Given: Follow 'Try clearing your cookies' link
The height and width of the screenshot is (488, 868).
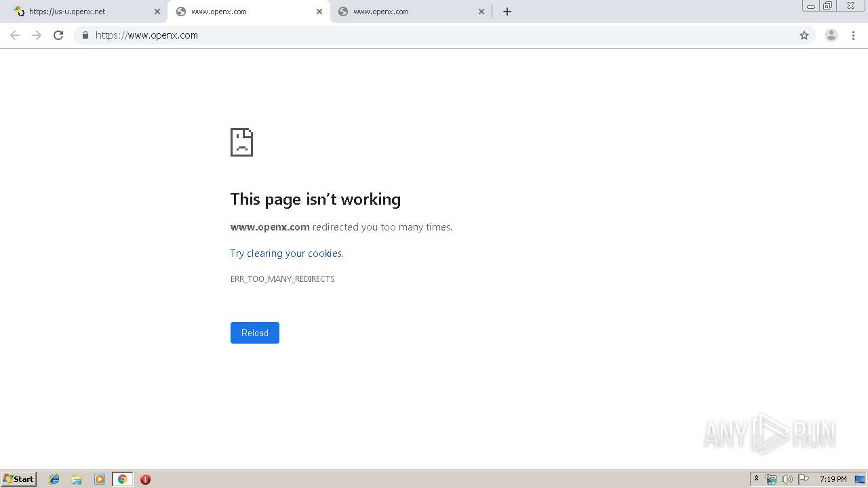Looking at the screenshot, I should (x=287, y=253).
